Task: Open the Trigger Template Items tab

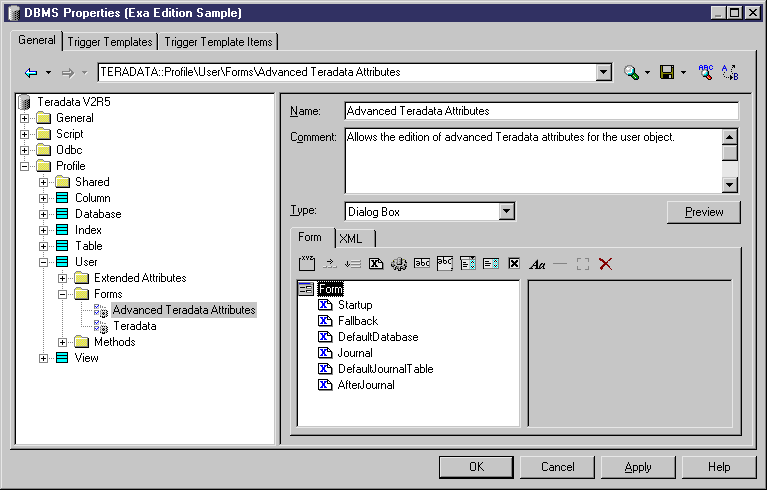Action: coord(218,42)
